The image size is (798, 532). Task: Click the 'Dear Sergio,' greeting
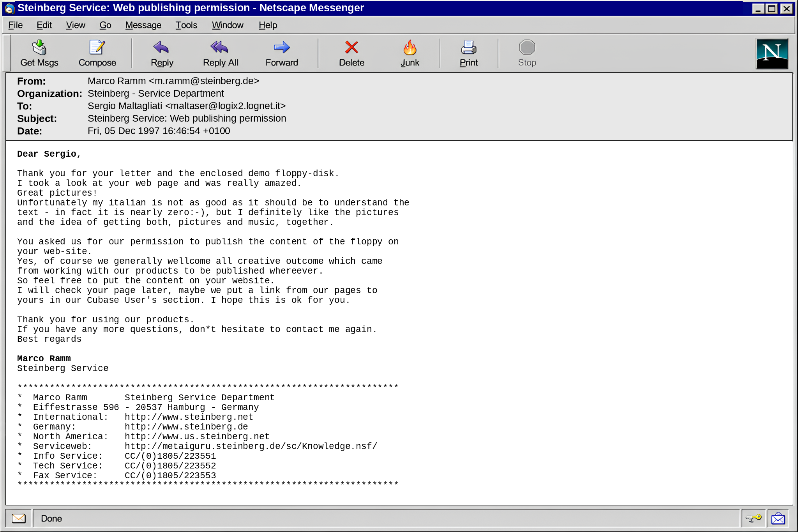point(49,154)
